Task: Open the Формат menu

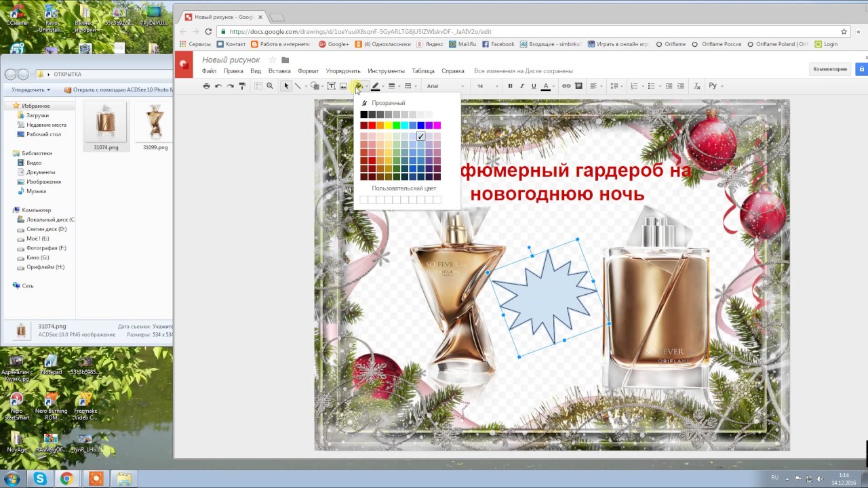Action: [x=308, y=71]
